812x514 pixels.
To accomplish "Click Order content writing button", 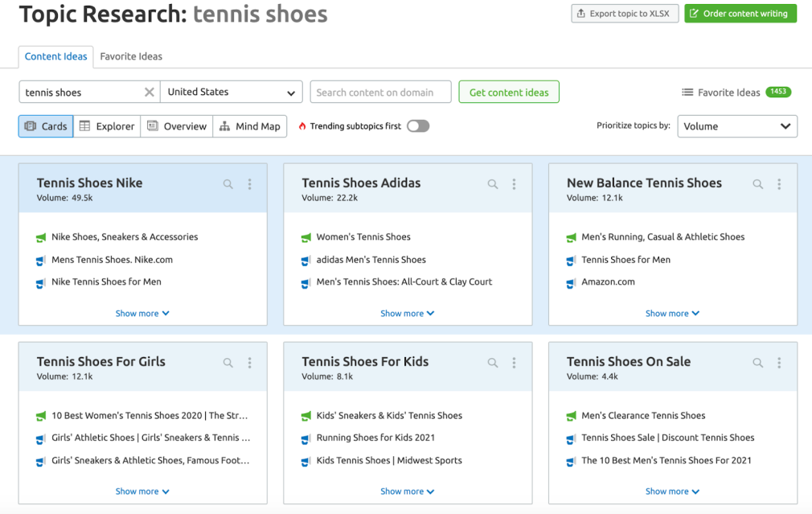I will (x=740, y=14).
